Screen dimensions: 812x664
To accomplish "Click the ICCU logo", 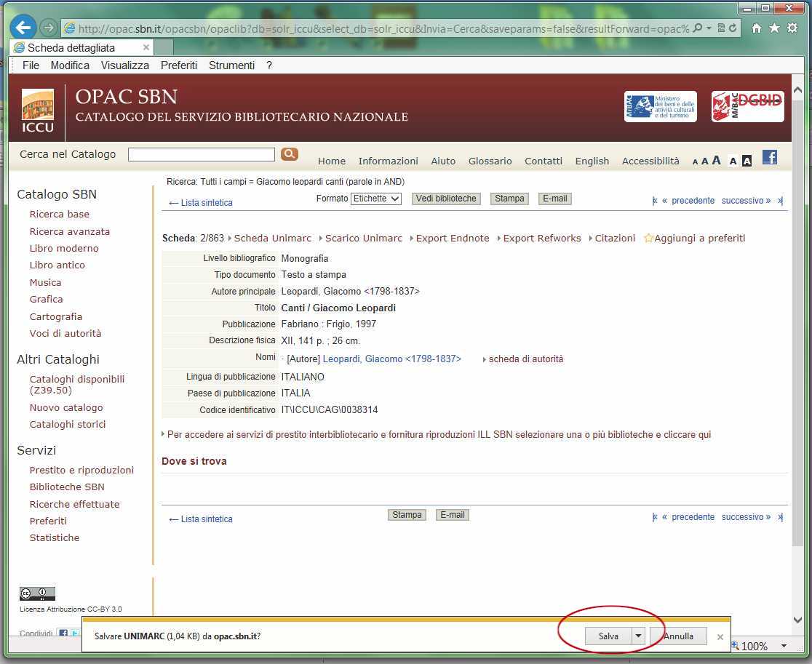I will (38, 111).
